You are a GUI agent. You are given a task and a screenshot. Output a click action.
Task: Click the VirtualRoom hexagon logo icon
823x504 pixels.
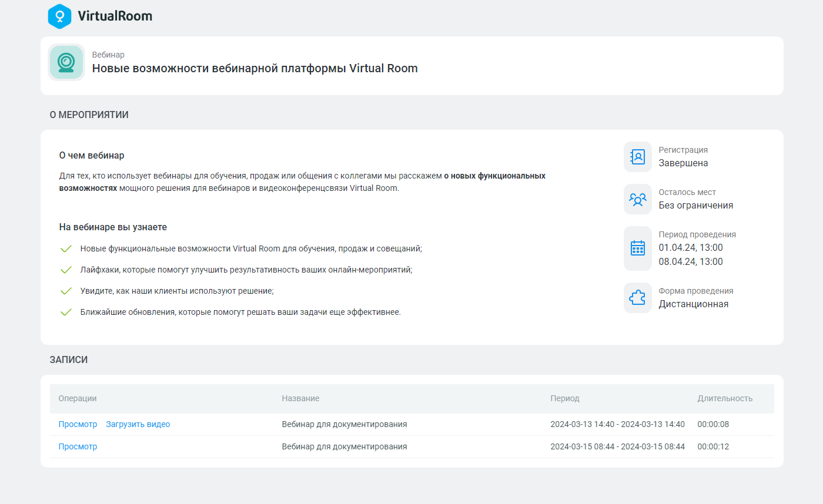(59, 16)
